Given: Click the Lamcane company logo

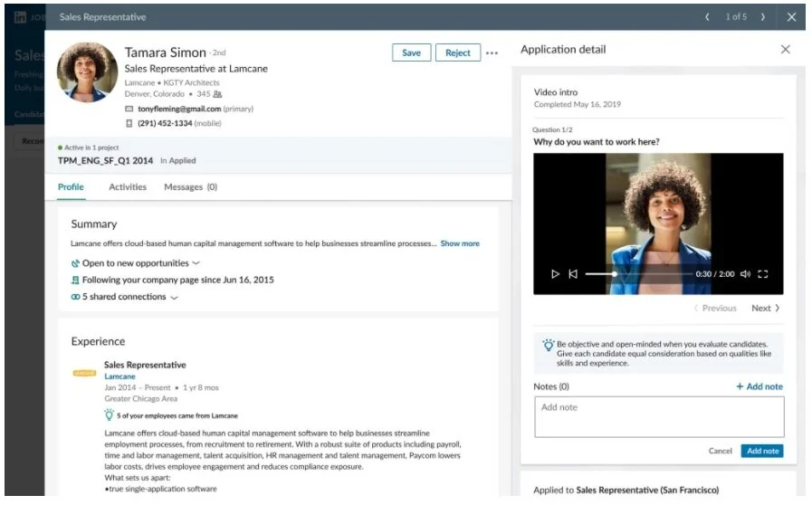Looking at the screenshot, I should pyautogui.click(x=84, y=373).
